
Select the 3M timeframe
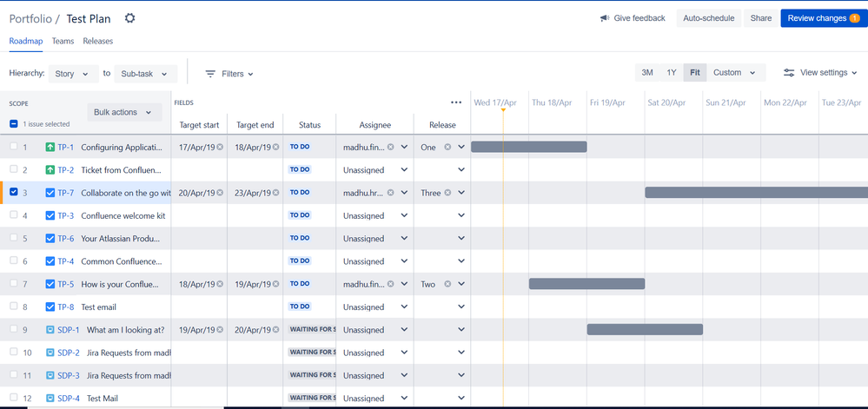coord(647,72)
